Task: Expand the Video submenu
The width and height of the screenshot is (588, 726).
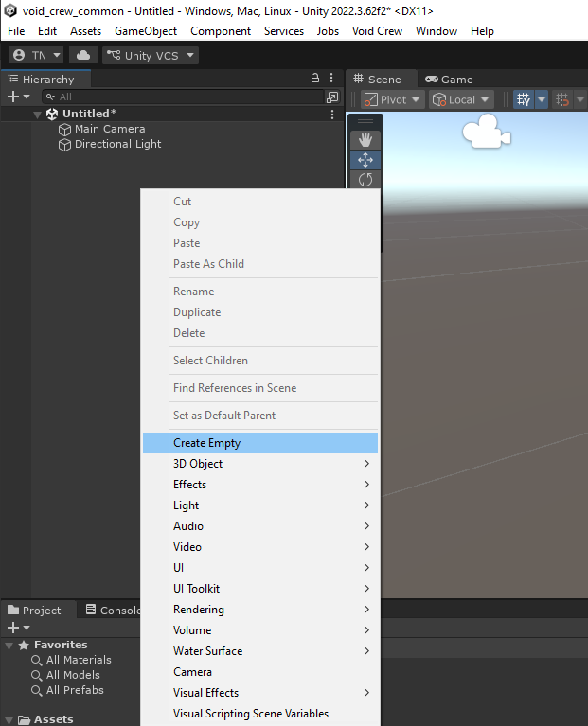Action: pyautogui.click(x=260, y=547)
